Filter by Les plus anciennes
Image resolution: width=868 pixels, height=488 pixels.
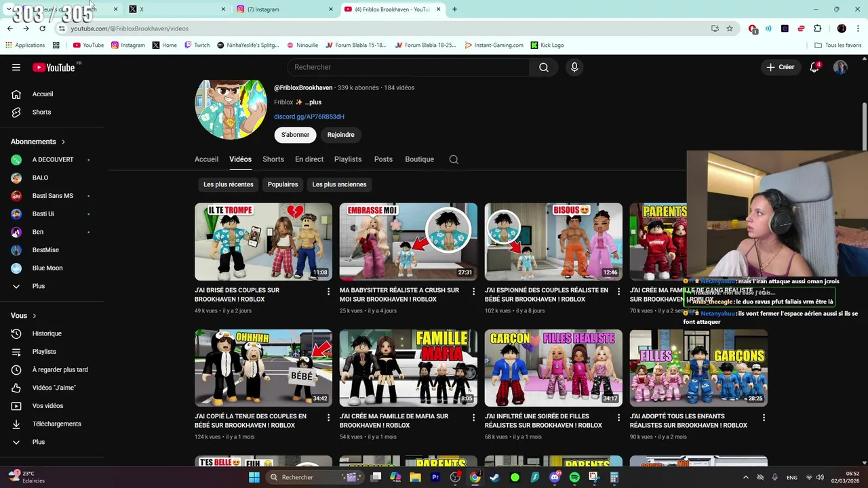(x=339, y=184)
